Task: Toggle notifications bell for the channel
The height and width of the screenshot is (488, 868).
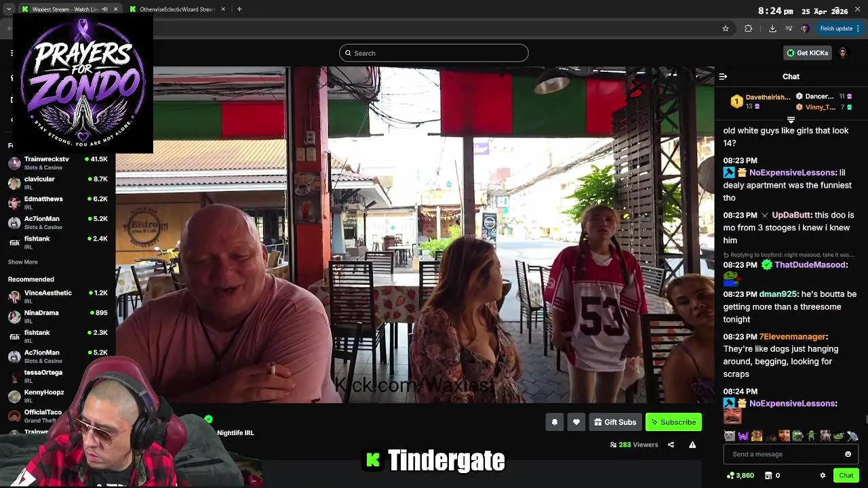Action: click(x=555, y=422)
